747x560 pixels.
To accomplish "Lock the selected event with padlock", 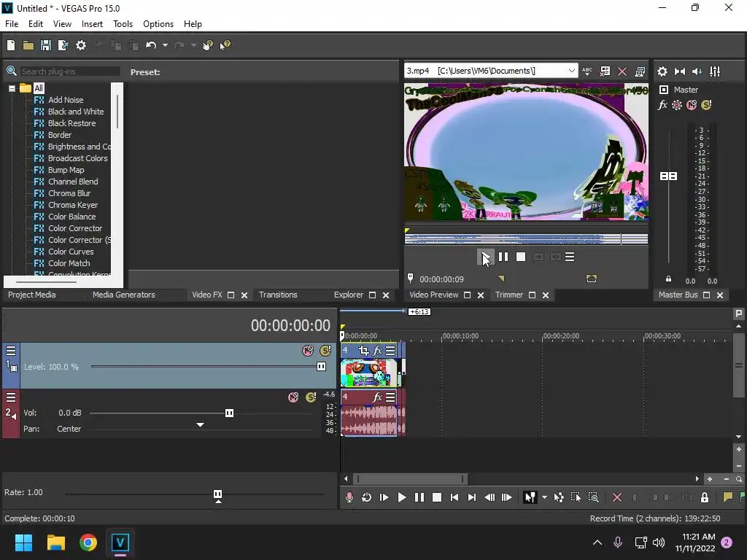I will (x=705, y=497).
